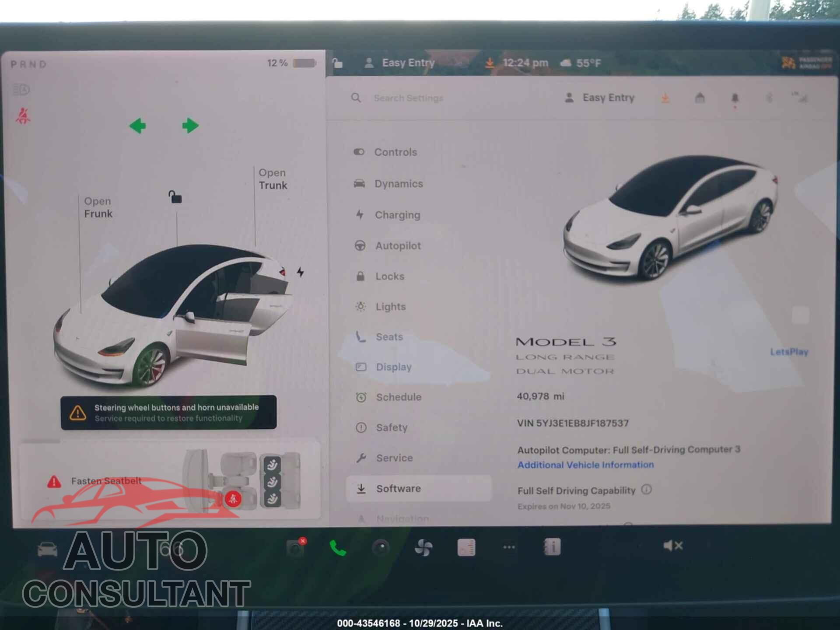Tap the HomeLink garage icon
840x630 pixels.
coord(700,98)
